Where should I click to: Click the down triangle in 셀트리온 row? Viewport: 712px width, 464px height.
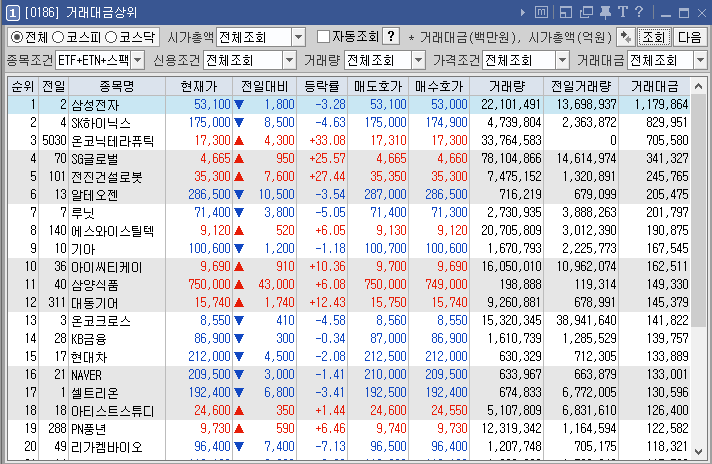[x=239, y=392]
